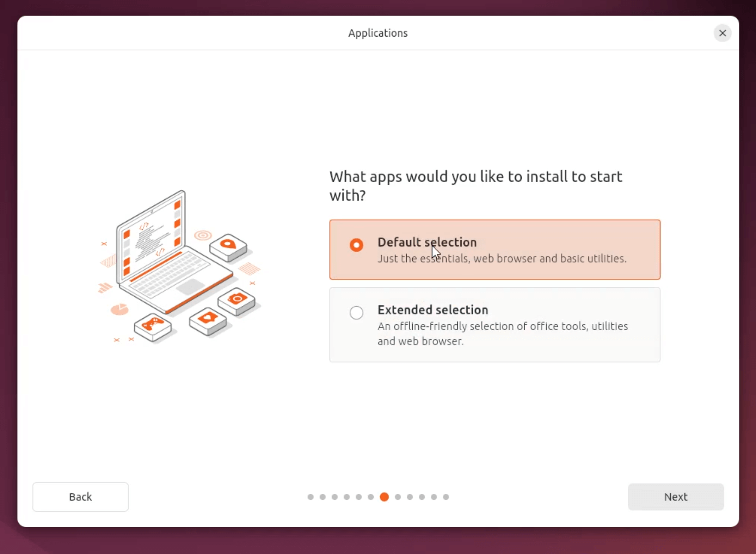Click the first pagination dot indicator

(x=310, y=497)
